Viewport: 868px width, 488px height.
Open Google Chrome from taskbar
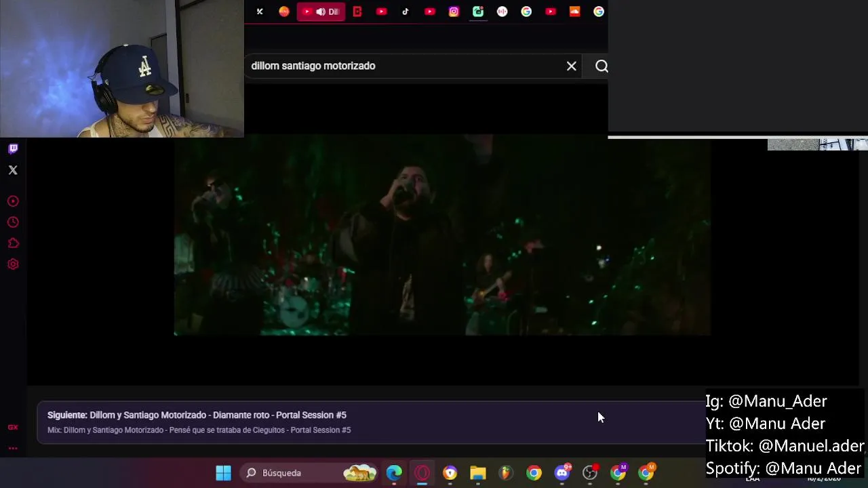[x=534, y=472]
